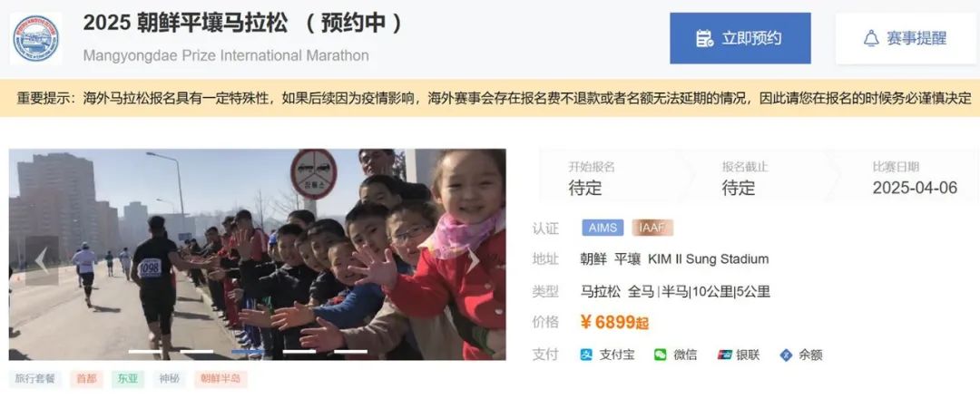
Task: Click the 立即预约 booking button
Action: tap(740, 38)
